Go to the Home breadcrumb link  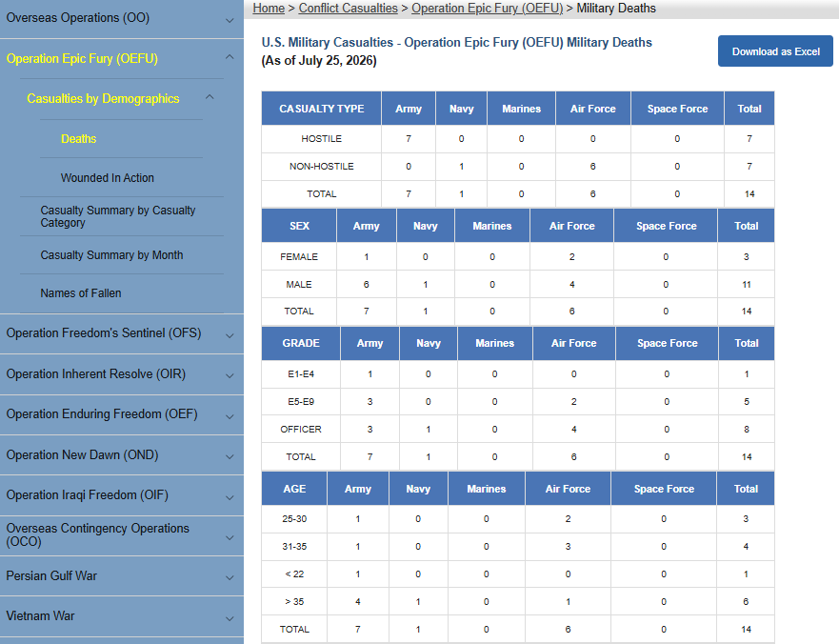(269, 8)
